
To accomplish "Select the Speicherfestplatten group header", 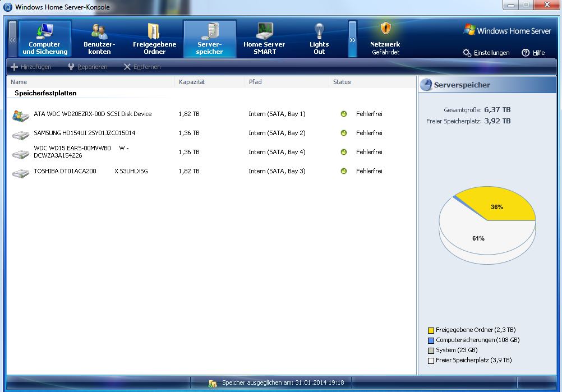I will (45, 93).
